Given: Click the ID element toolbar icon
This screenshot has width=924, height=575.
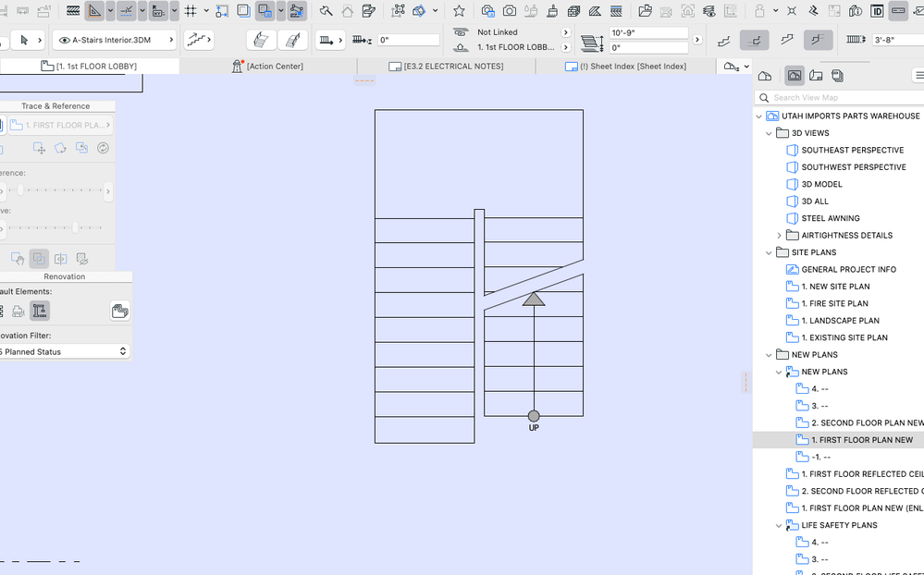Looking at the screenshot, I should pos(877,10).
